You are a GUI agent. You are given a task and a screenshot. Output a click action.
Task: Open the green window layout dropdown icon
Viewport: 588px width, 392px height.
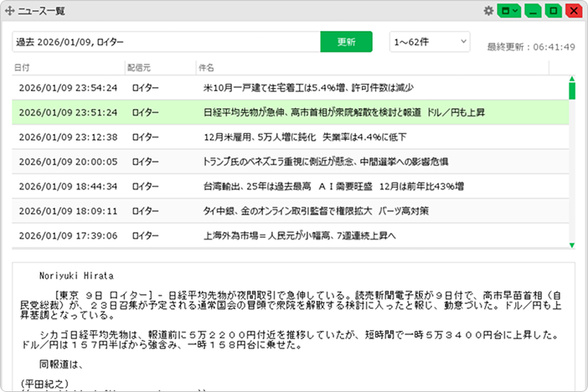(x=509, y=11)
